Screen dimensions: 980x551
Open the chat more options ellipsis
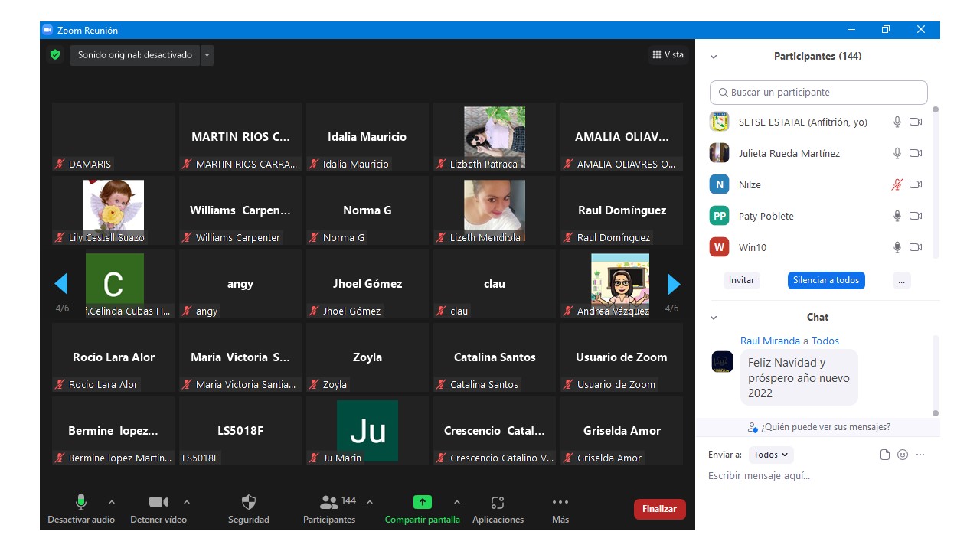[x=920, y=455]
